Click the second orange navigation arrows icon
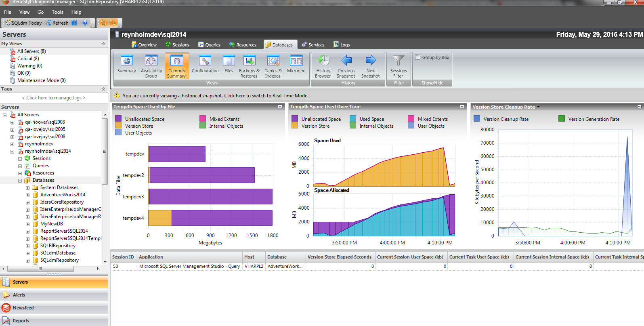 click(113, 23)
